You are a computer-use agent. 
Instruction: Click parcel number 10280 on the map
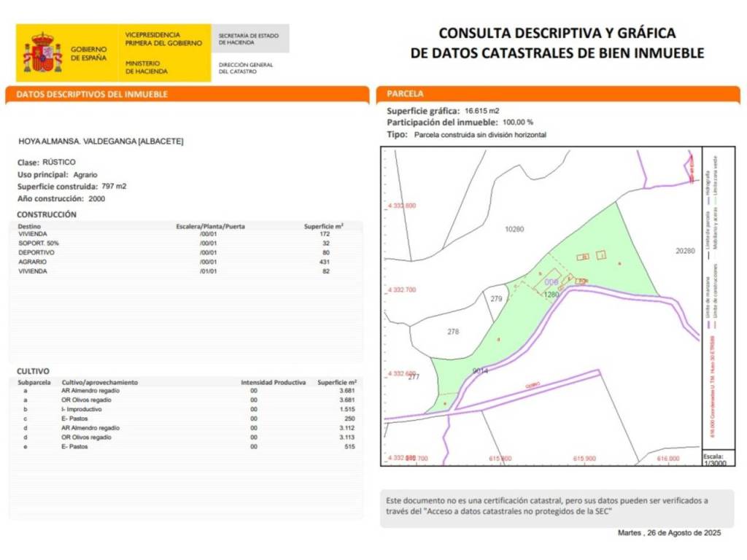(514, 229)
